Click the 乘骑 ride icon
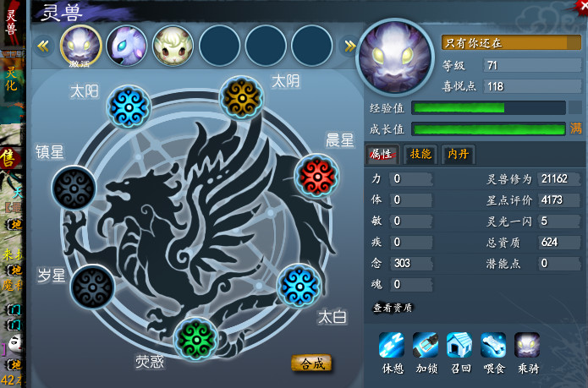This screenshot has width=588, height=388. click(x=527, y=345)
